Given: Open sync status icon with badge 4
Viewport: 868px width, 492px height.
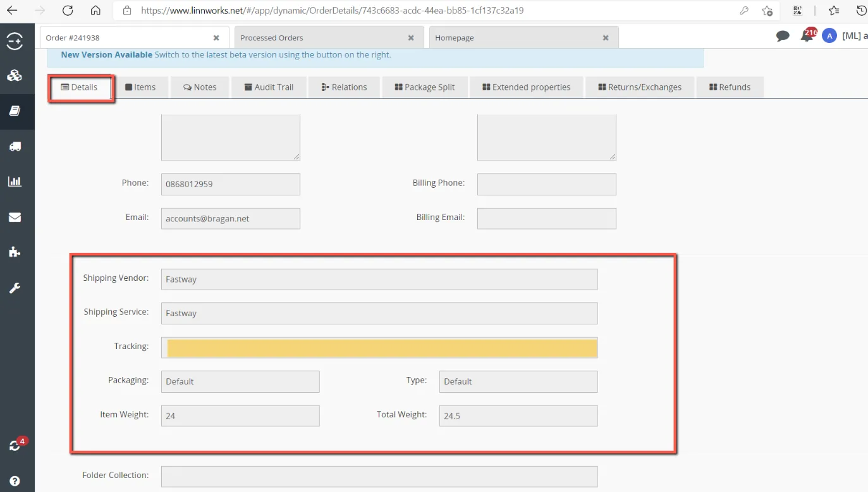Looking at the screenshot, I should tap(15, 445).
